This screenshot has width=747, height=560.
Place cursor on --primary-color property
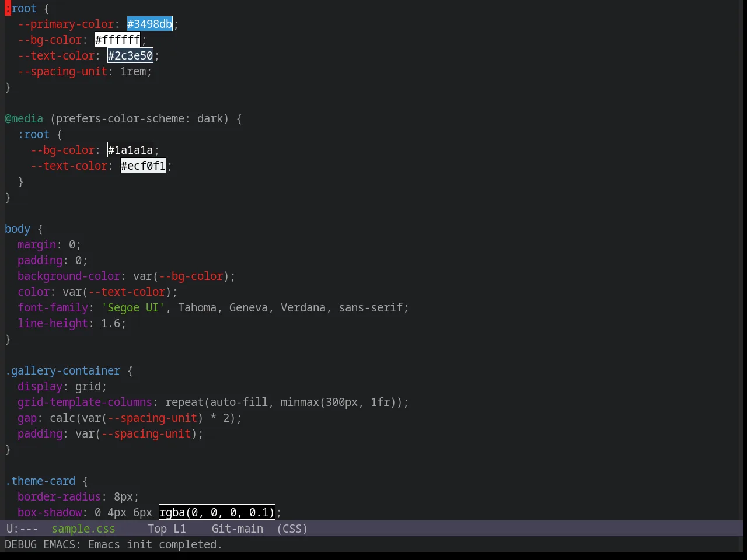[x=65, y=24]
